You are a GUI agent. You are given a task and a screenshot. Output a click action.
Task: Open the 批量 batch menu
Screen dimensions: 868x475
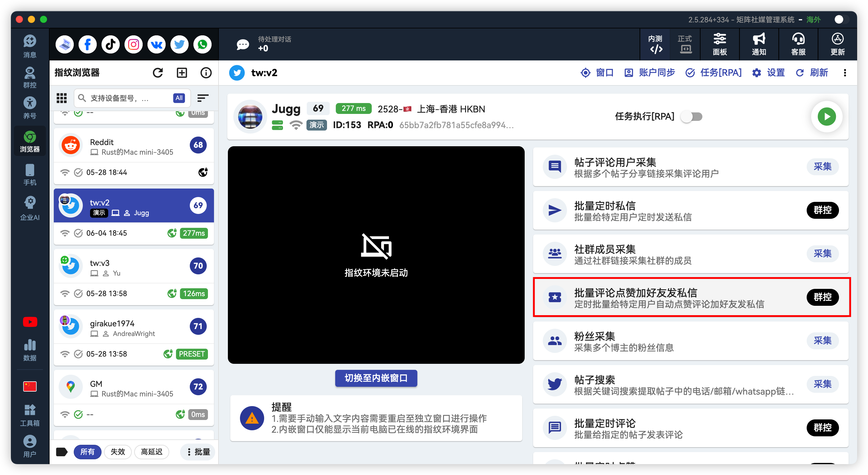point(199,452)
